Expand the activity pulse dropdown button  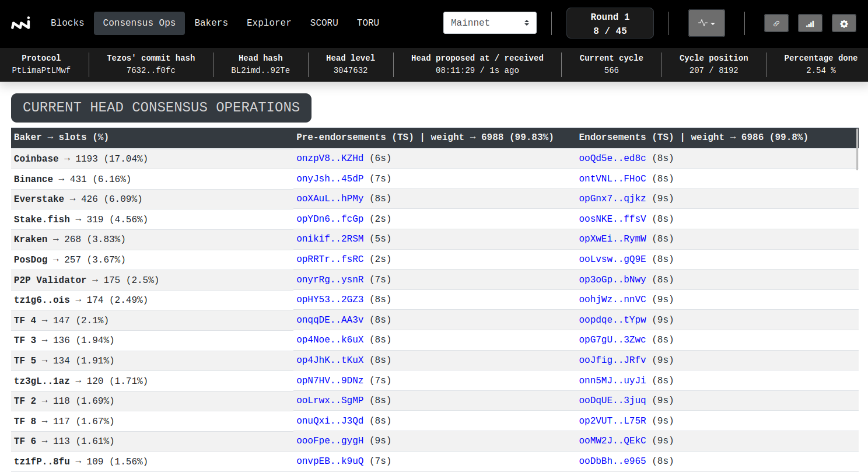coord(706,23)
